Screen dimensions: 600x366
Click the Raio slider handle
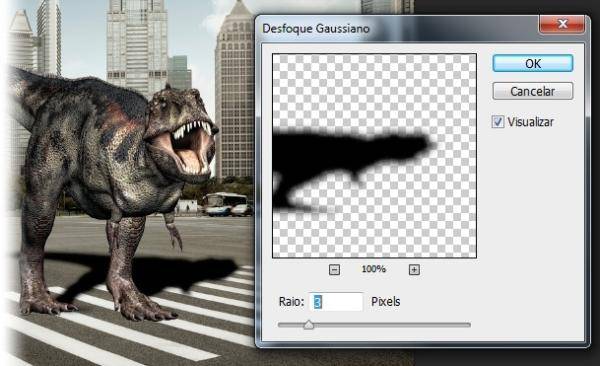[x=308, y=325]
